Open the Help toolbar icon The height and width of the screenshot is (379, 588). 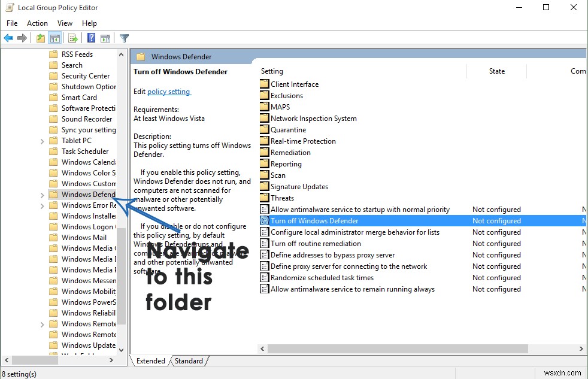[x=91, y=38]
